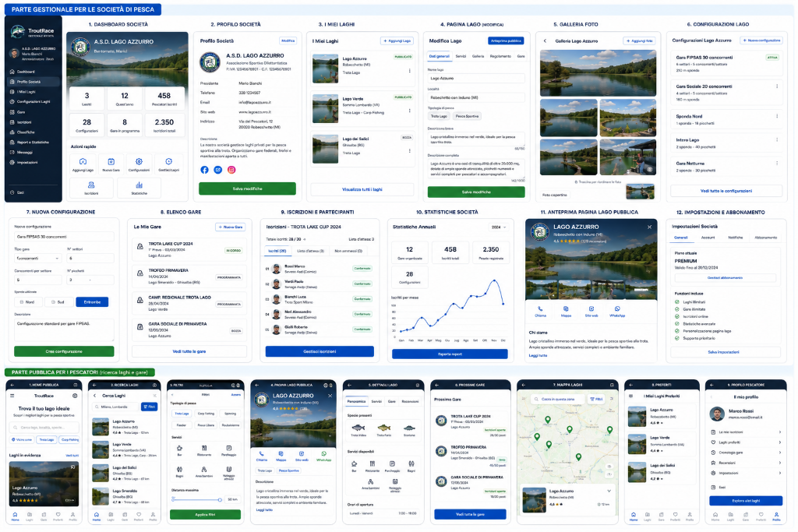The image size is (798, 532).
Task: Open the three-dot menu for the Lago Verde row
Action: point(410,111)
